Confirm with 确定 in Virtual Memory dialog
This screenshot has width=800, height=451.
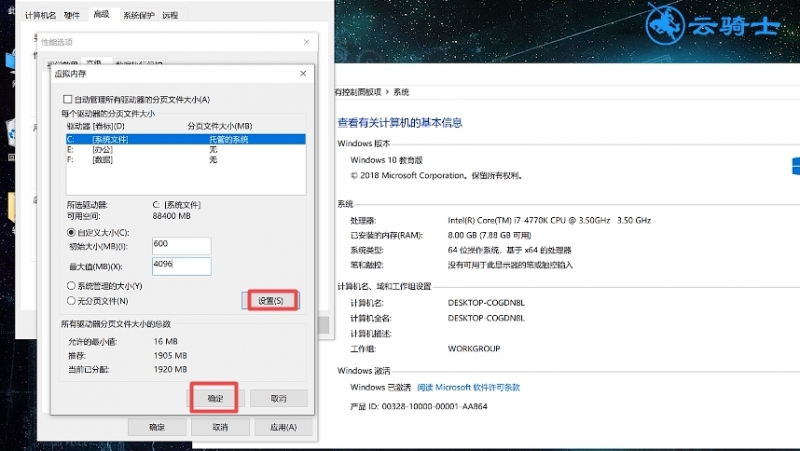(x=214, y=398)
